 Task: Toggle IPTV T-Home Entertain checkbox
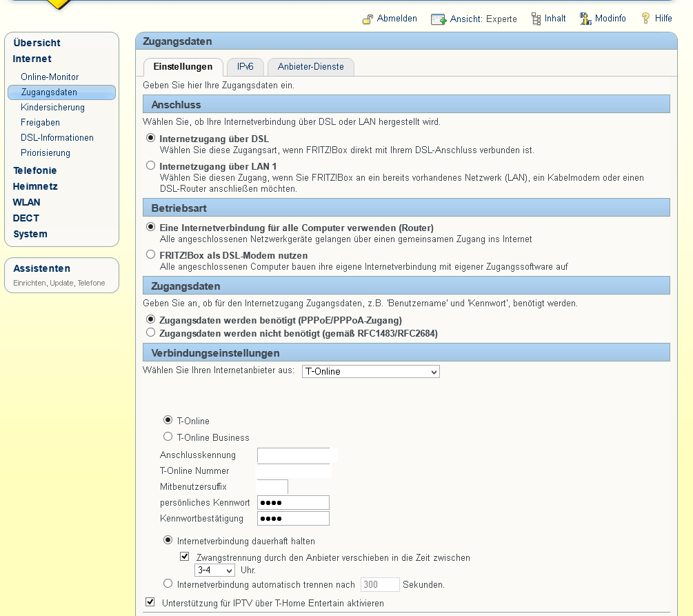[150, 602]
